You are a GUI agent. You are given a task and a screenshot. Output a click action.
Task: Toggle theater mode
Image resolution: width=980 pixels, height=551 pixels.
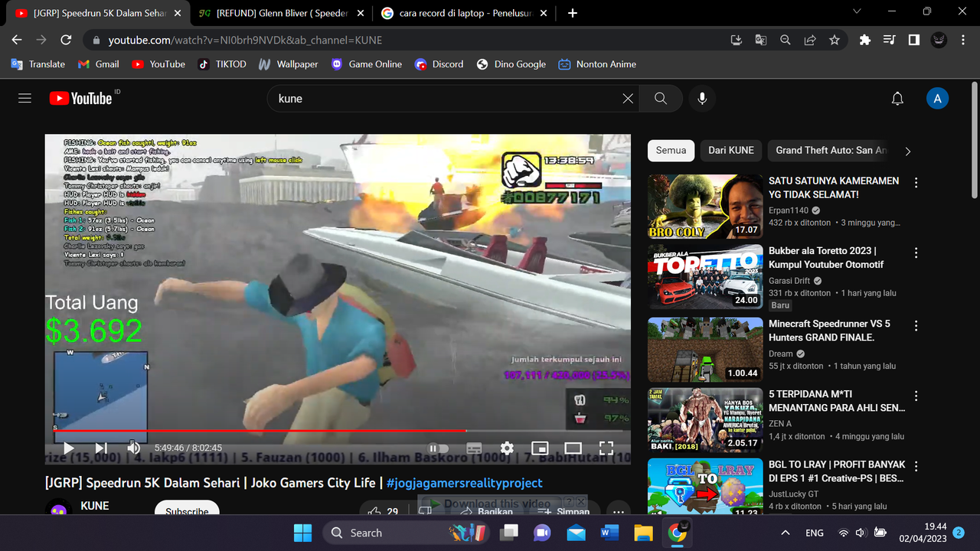point(573,448)
